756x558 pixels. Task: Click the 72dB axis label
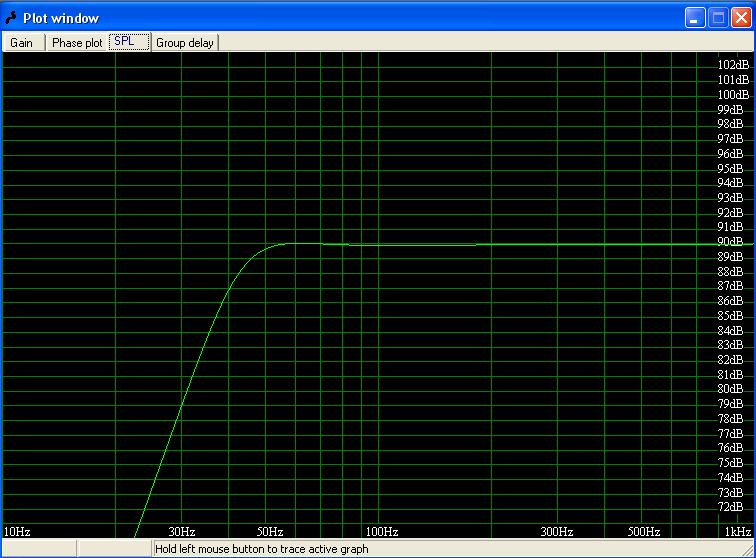[730, 506]
